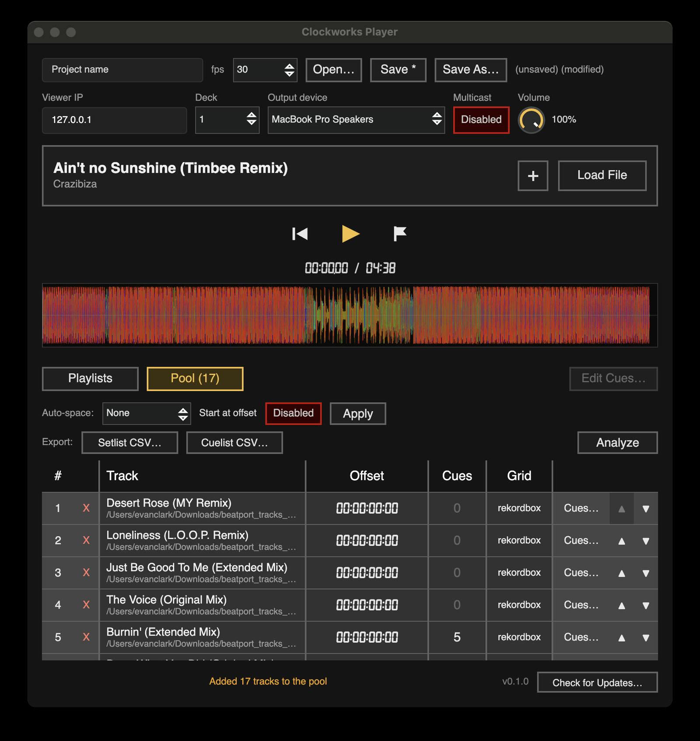700x741 pixels.
Task: Open Cues... for Burnin' row
Action: 581,637
